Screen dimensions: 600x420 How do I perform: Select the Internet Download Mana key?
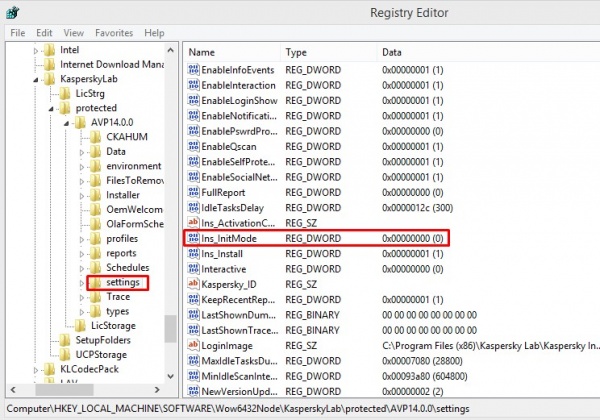tap(112, 64)
